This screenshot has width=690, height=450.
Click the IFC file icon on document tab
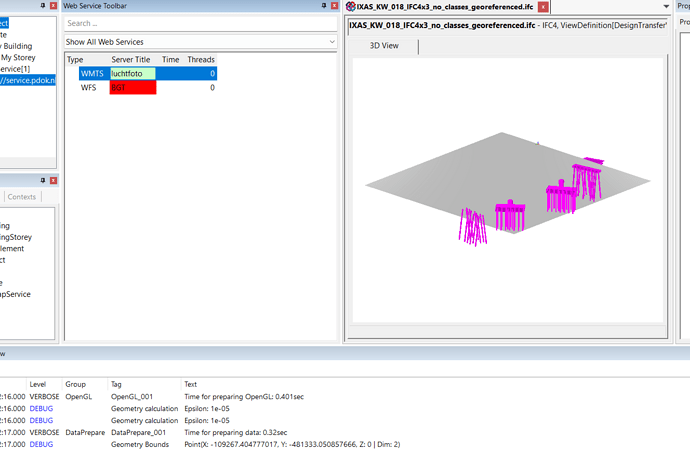pos(351,7)
